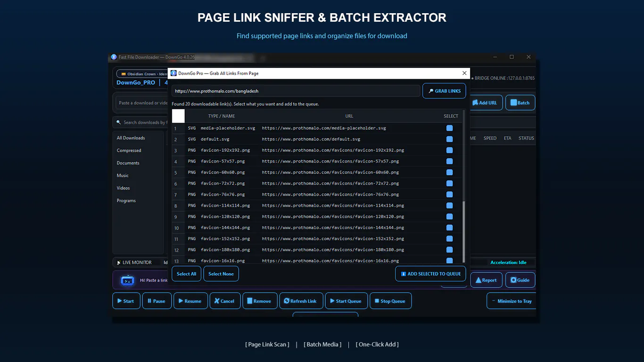Click the links list vertical scrollbar
Screen dimensions: 644x362
click(x=464, y=231)
